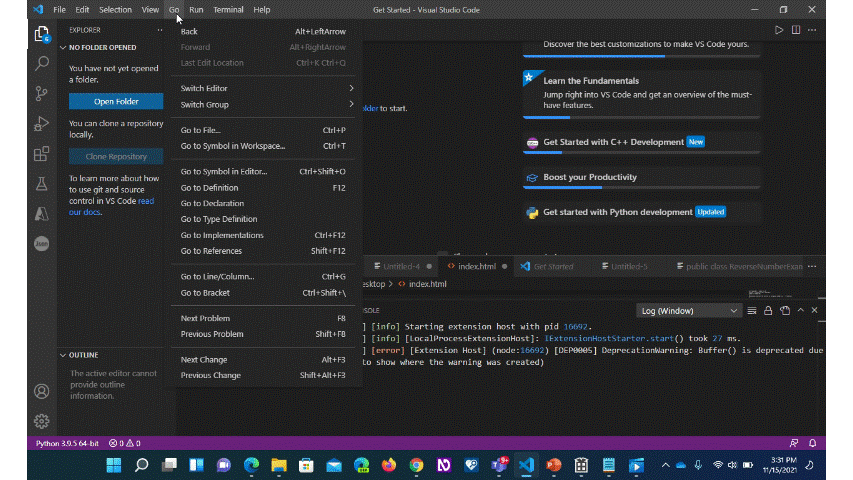Screen dimensions: 853x480
Task: Open File Explorer from the taskbar
Action: click(x=279, y=465)
